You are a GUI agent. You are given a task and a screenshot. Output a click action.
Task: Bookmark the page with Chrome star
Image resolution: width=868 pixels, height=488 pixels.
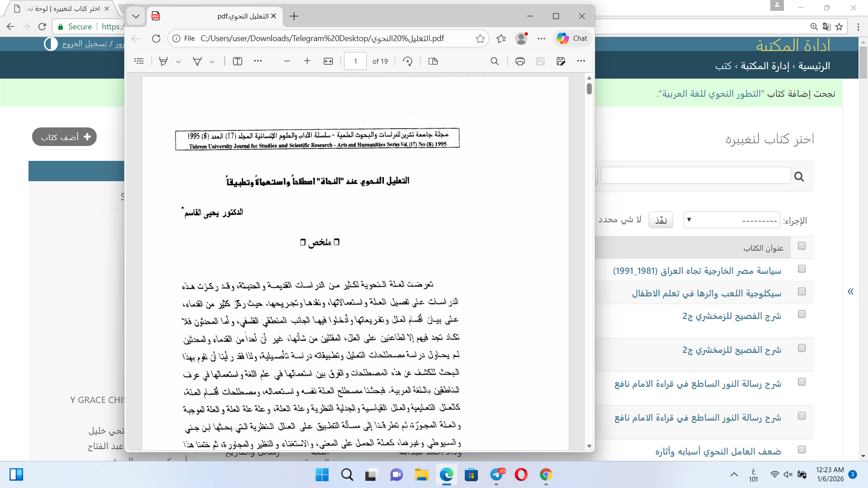pyautogui.click(x=840, y=27)
